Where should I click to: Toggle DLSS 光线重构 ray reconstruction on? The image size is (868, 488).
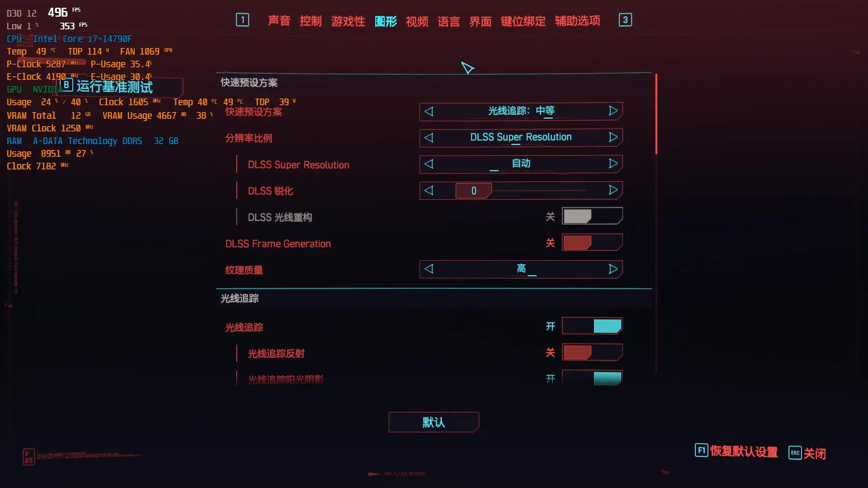click(x=591, y=216)
